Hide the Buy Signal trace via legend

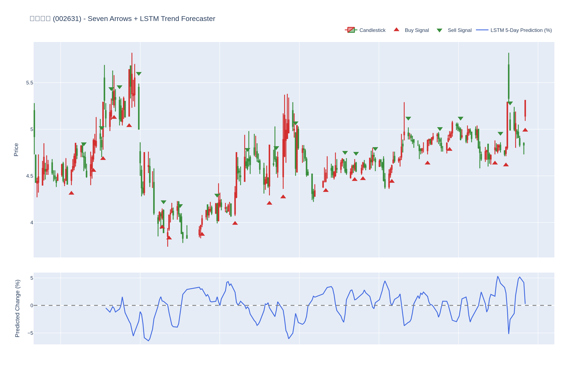[x=416, y=30]
